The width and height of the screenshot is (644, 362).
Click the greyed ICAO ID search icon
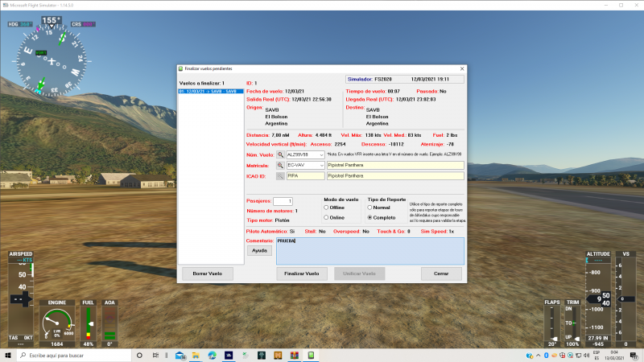pyautogui.click(x=280, y=175)
